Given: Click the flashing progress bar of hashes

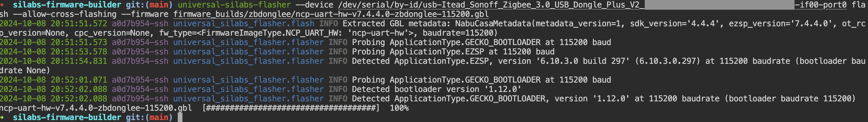Looking at the screenshot, I should point(291,108).
